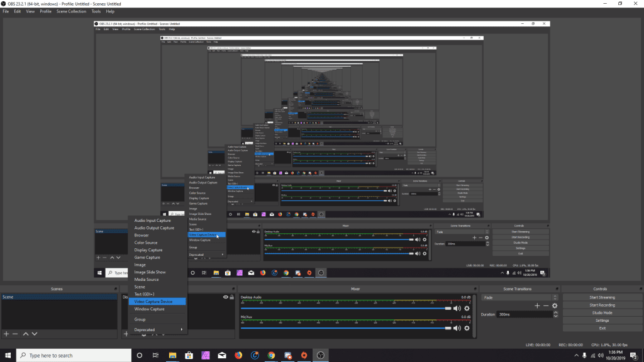Select the 'Scene' entry in the Scenes list

pos(59,297)
